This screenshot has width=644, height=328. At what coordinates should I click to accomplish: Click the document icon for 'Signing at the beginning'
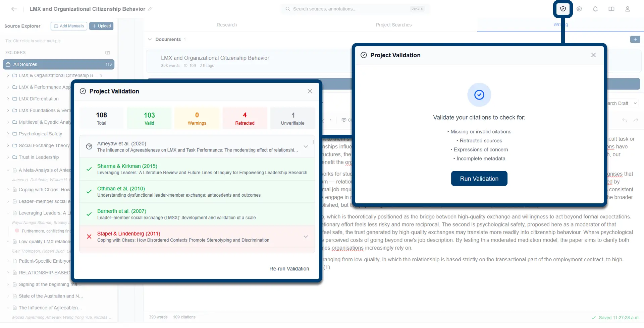[x=15, y=284]
